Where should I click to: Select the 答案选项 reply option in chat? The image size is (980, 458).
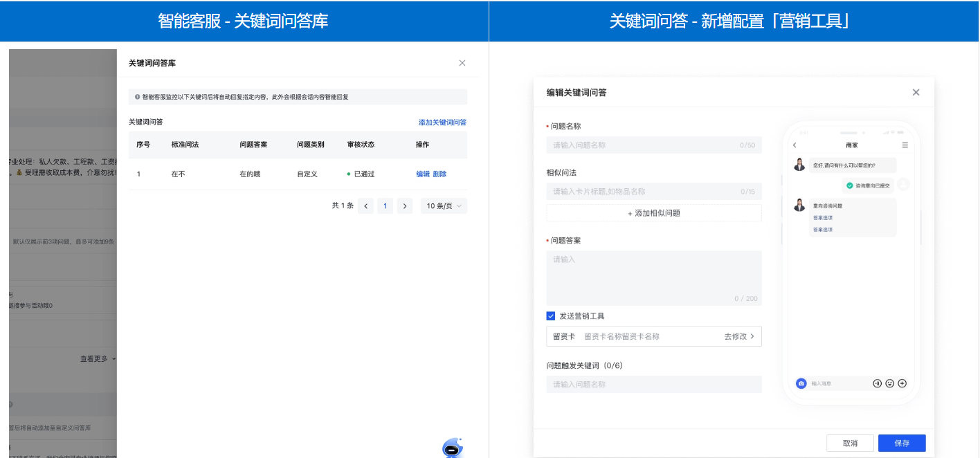click(x=824, y=217)
